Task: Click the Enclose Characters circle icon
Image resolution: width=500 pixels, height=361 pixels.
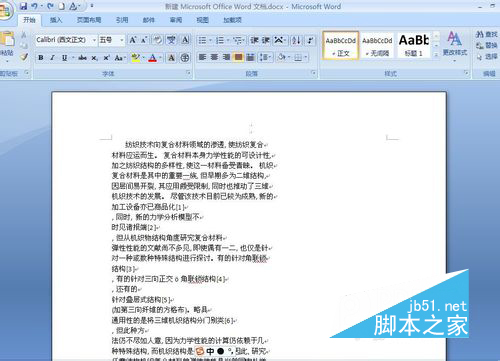Action: point(185,58)
